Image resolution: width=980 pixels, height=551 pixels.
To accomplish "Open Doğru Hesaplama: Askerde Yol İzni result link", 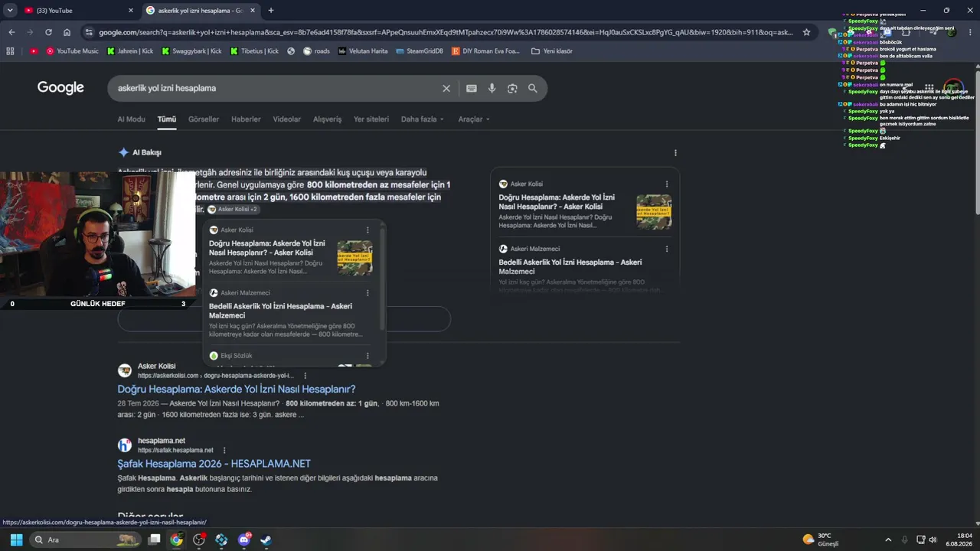I will click(237, 390).
